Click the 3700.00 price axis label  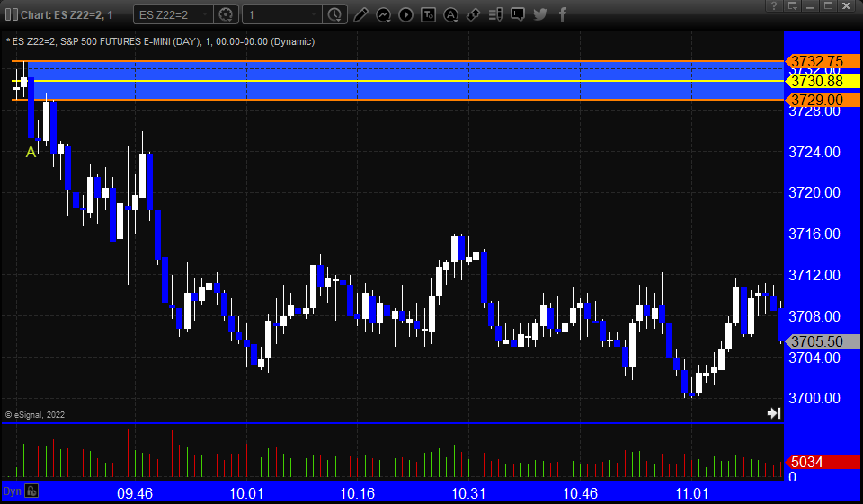[x=814, y=398]
